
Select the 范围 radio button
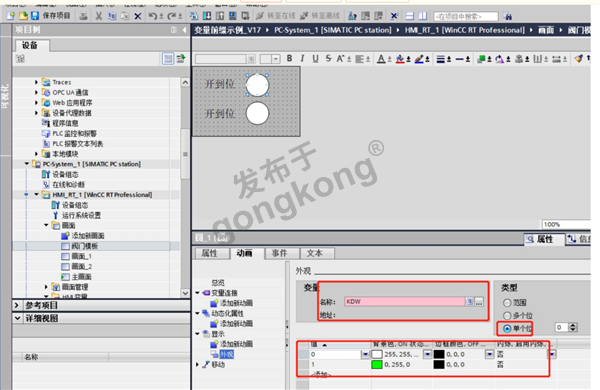tap(507, 303)
